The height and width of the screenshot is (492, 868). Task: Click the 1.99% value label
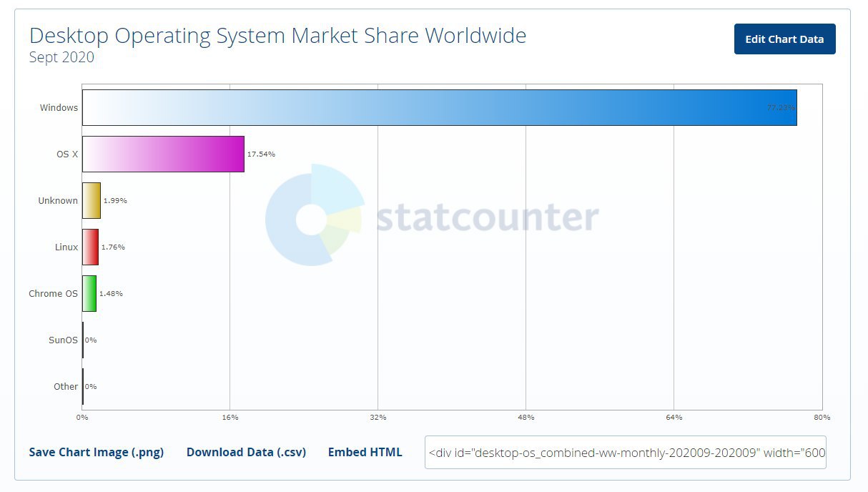pyautogui.click(x=115, y=200)
